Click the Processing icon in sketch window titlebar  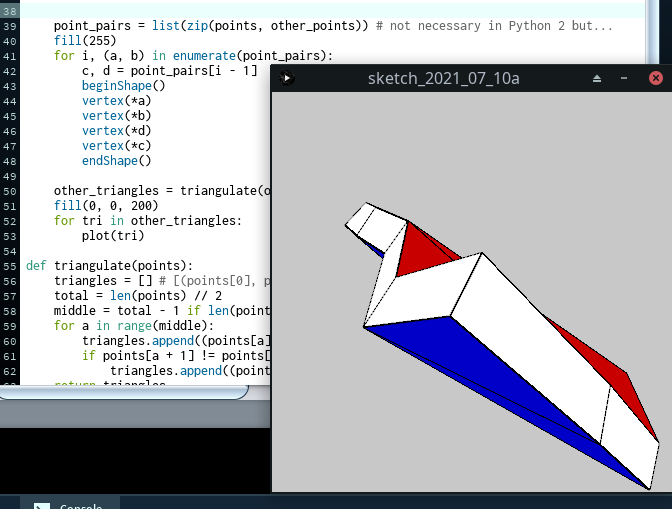tap(286, 78)
